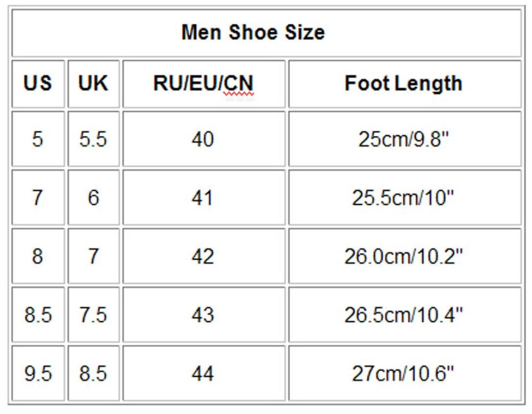This screenshot has width=532, height=414.
Task: Select the US column header
Action: 38,84
